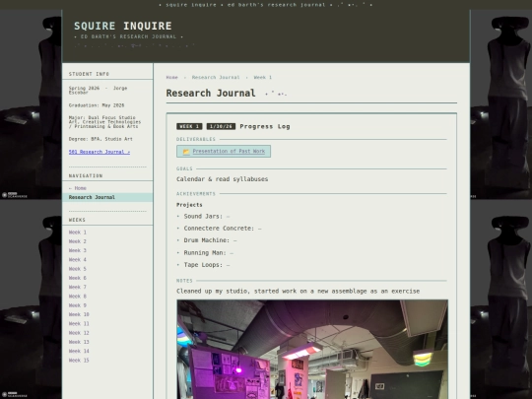Select Research Journal in the navigation sidebar

tap(107, 197)
